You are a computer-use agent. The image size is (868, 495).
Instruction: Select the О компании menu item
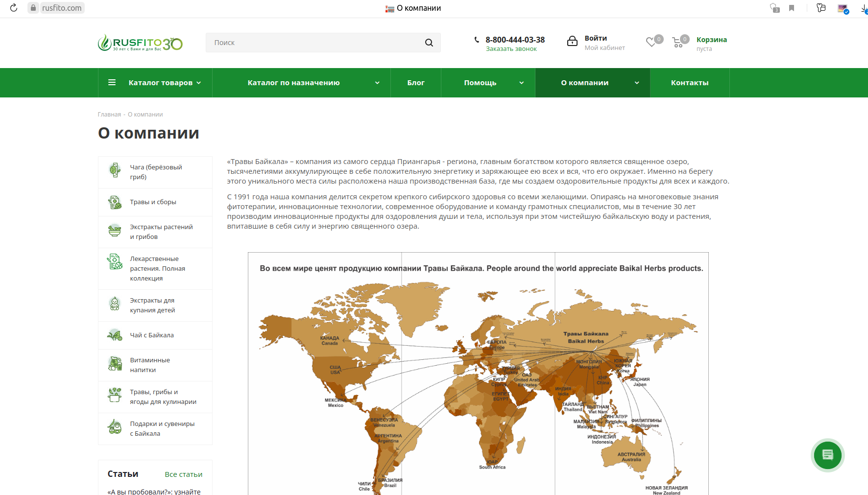pos(585,83)
